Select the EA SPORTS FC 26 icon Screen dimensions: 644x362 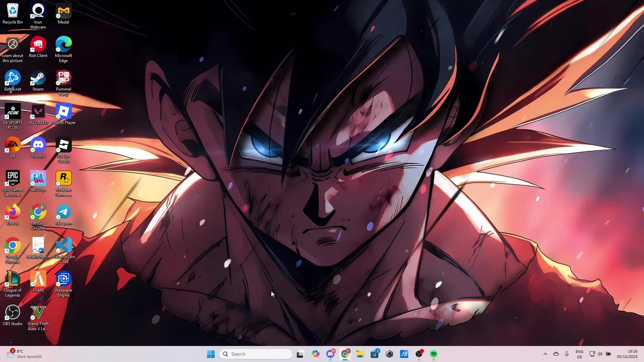[x=13, y=117]
